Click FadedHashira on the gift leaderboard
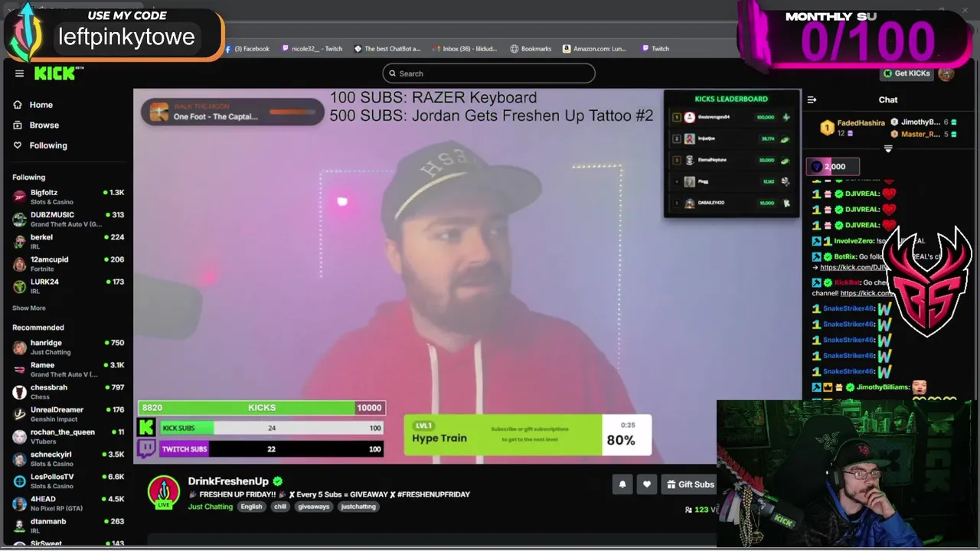Viewport: 980px width, 551px height. point(861,122)
